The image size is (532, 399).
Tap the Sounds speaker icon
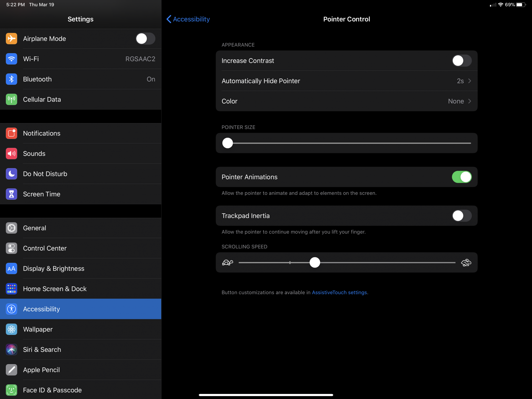pyautogui.click(x=11, y=153)
